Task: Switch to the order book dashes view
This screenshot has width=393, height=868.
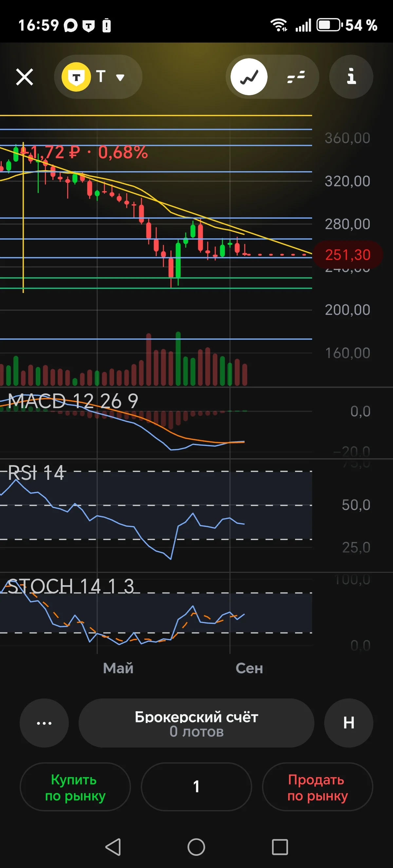Action: [296, 77]
